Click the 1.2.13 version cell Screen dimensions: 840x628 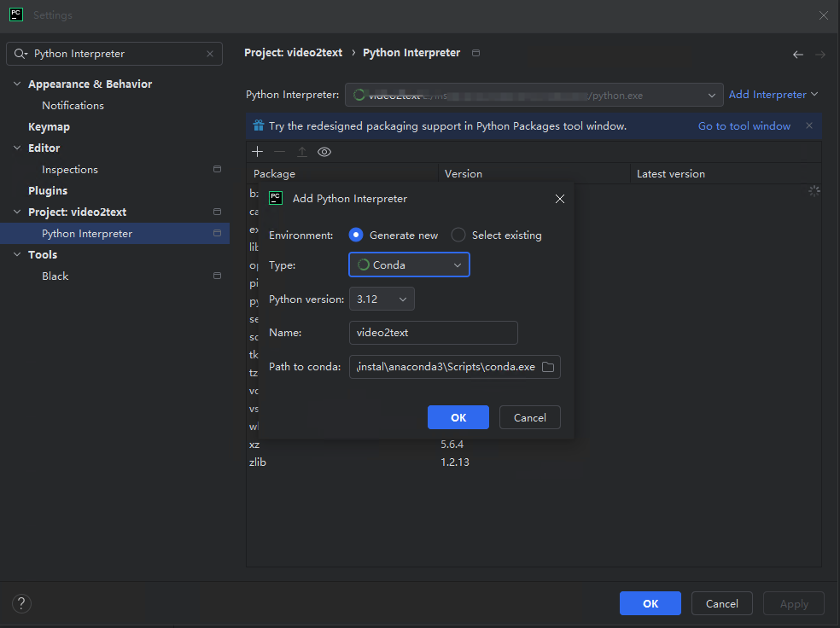point(455,462)
